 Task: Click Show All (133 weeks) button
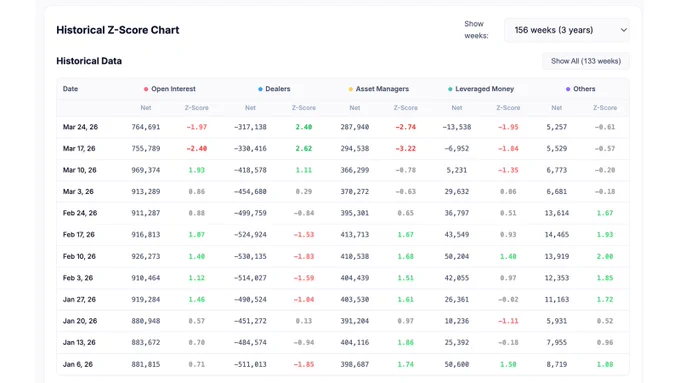click(585, 61)
